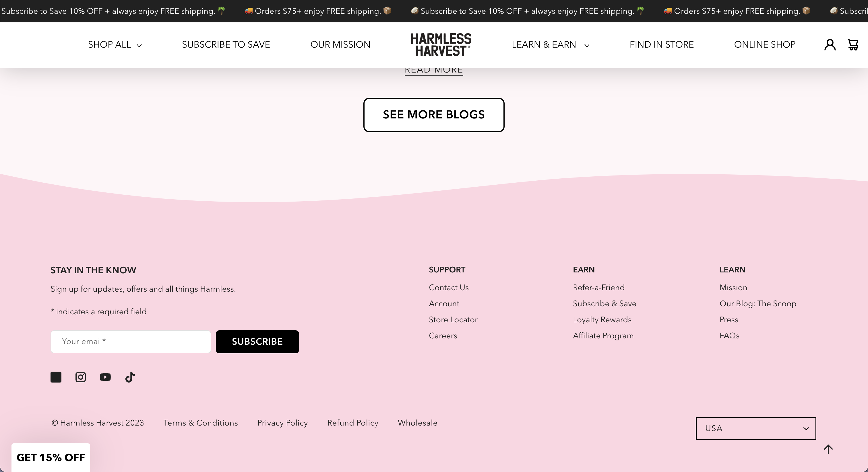Go home via Harmless Harvest logo
The height and width of the screenshot is (472, 868).
(x=441, y=45)
